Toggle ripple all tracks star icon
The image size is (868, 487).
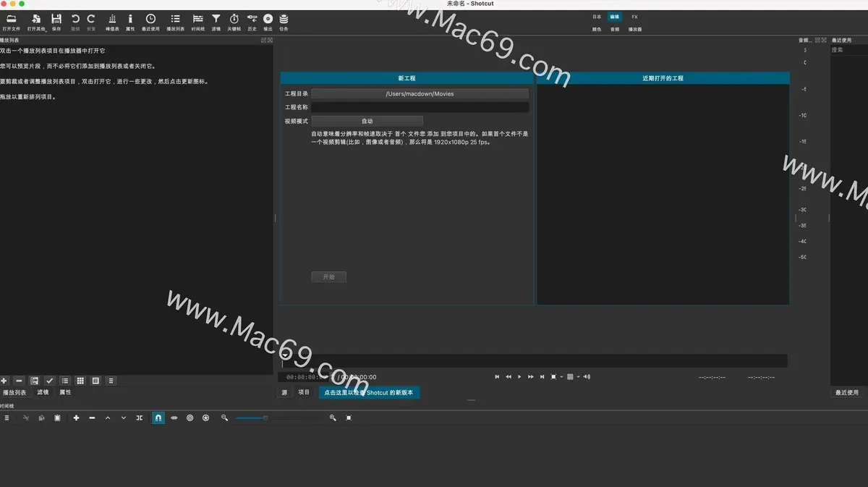(x=206, y=418)
